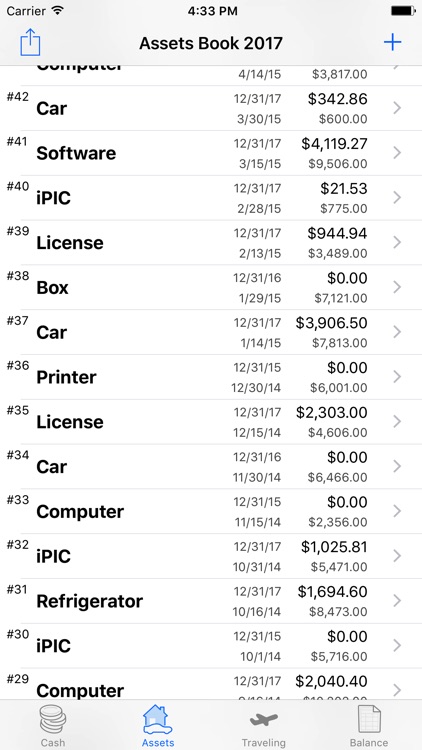Image resolution: width=422 pixels, height=750 pixels.
Task: Select the $3,906.50 value of #37 Car
Action: click(332, 323)
